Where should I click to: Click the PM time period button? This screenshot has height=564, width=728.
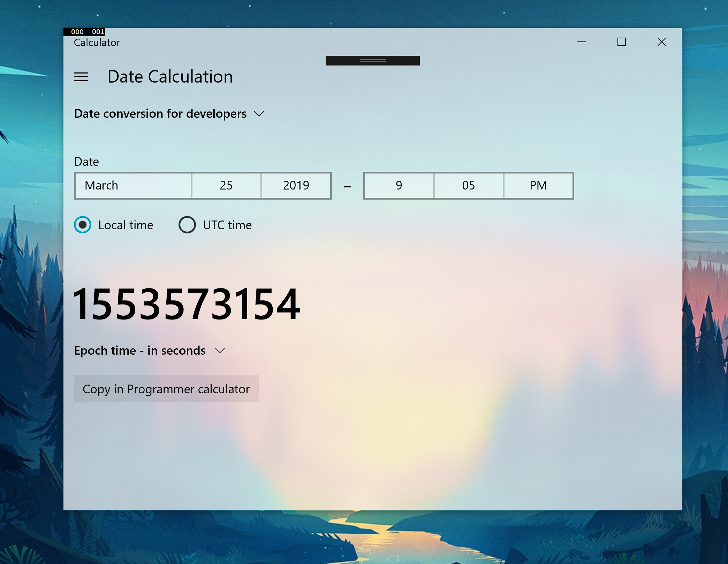click(x=537, y=185)
